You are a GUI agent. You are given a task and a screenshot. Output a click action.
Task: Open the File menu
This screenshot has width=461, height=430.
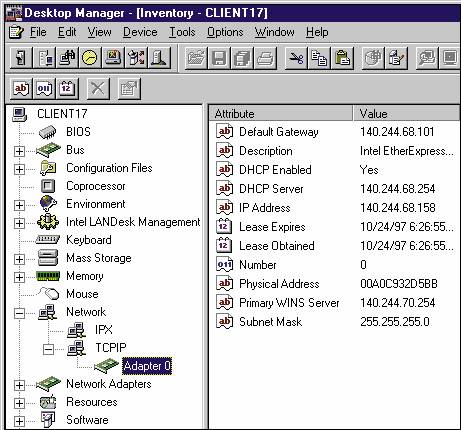pyautogui.click(x=38, y=32)
